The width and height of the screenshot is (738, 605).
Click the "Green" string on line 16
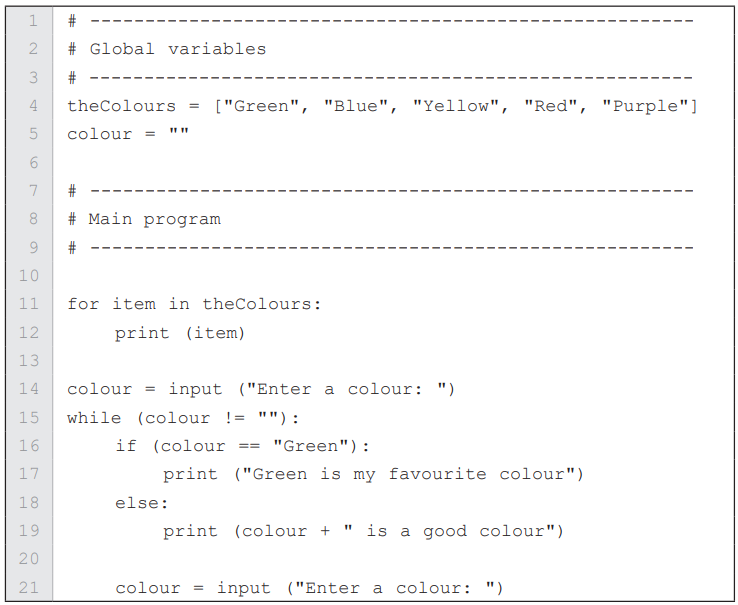coord(308,445)
